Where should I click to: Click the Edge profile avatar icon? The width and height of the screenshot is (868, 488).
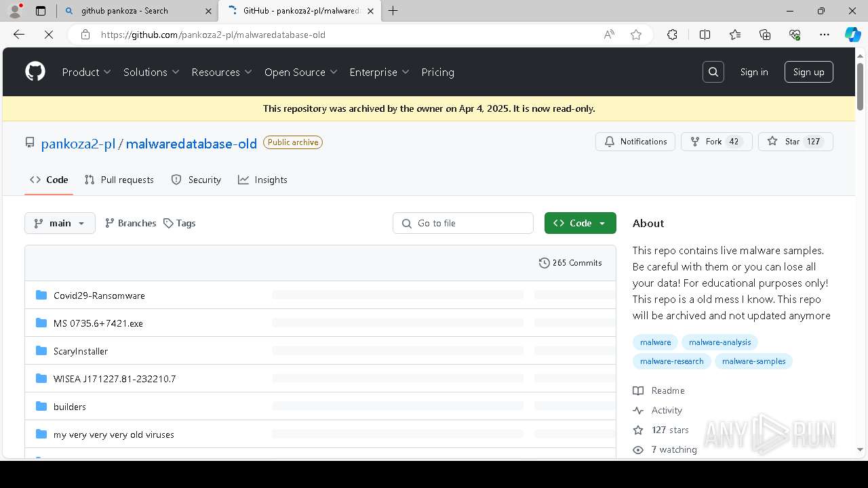15,11
